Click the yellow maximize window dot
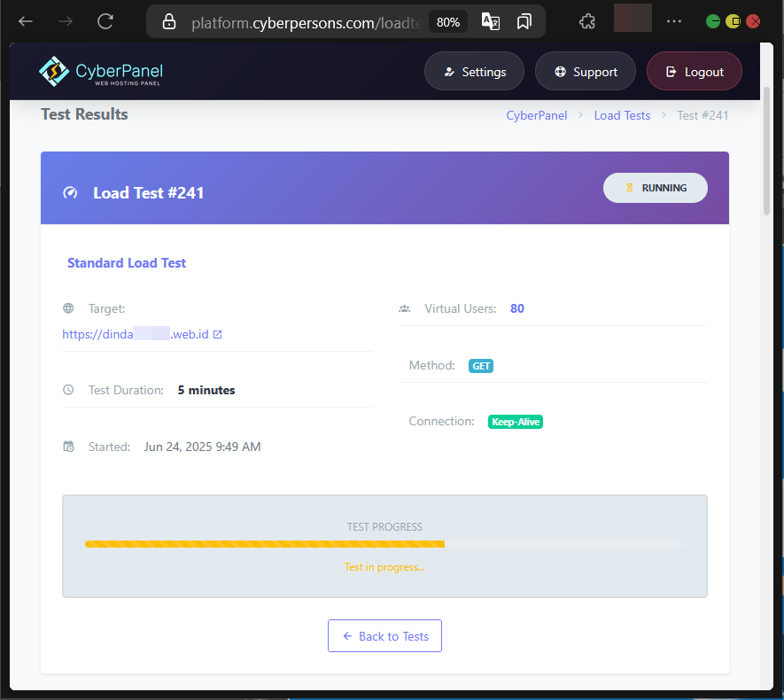Viewport: 784px width, 700px height. click(733, 21)
